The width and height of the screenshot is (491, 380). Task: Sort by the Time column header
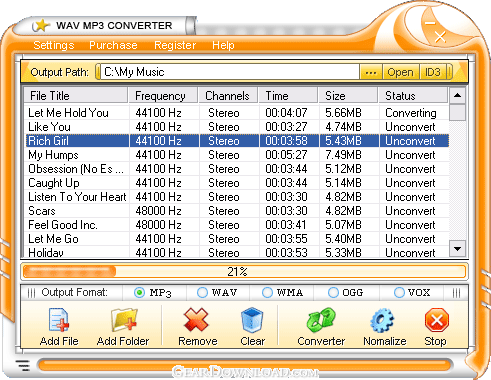(x=288, y=96)
